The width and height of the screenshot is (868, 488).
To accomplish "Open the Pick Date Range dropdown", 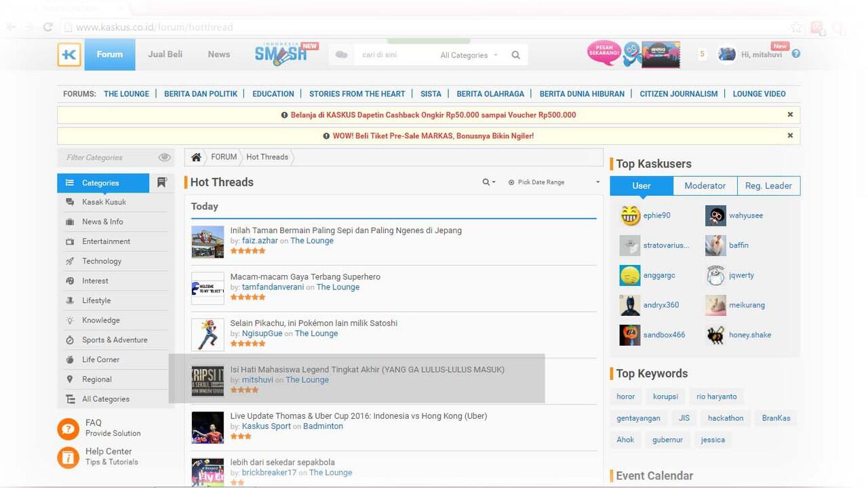I will [x=554, y=182].
